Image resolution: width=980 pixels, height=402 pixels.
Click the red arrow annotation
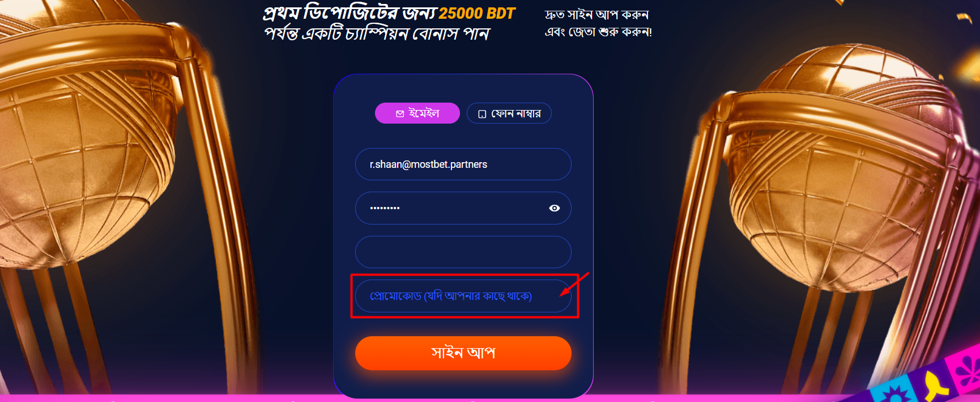(574, 285)
